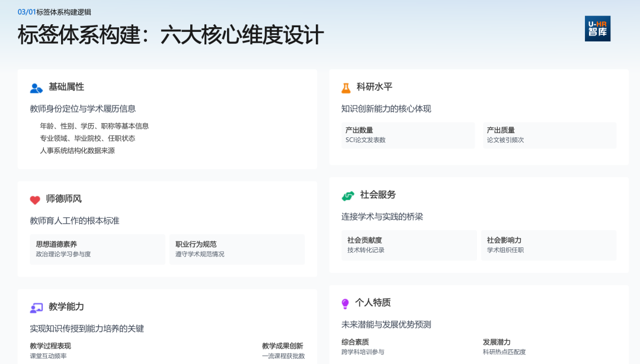Viewport: 640px width, 364px height.
Task: Click the U-HR 智库 logo
Action: point(597,28)
